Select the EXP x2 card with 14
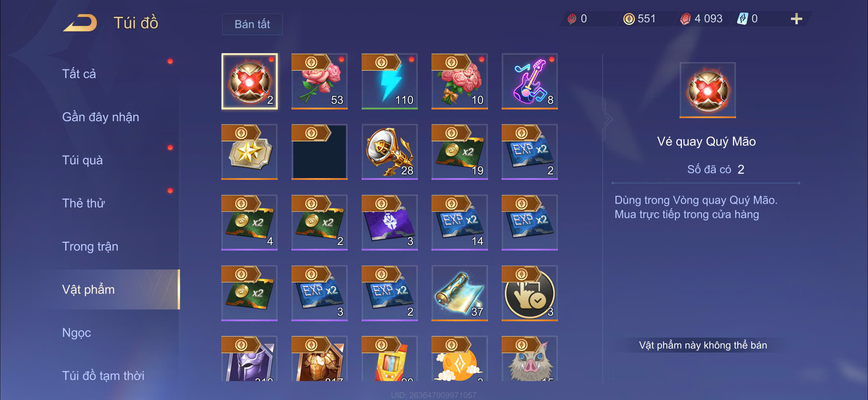The image size is (868, 400). coord(459,223)
